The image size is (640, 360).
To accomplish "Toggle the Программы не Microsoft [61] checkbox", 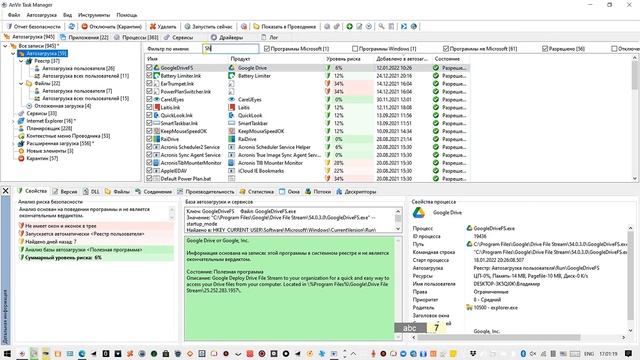I will (x=446, y=49).
